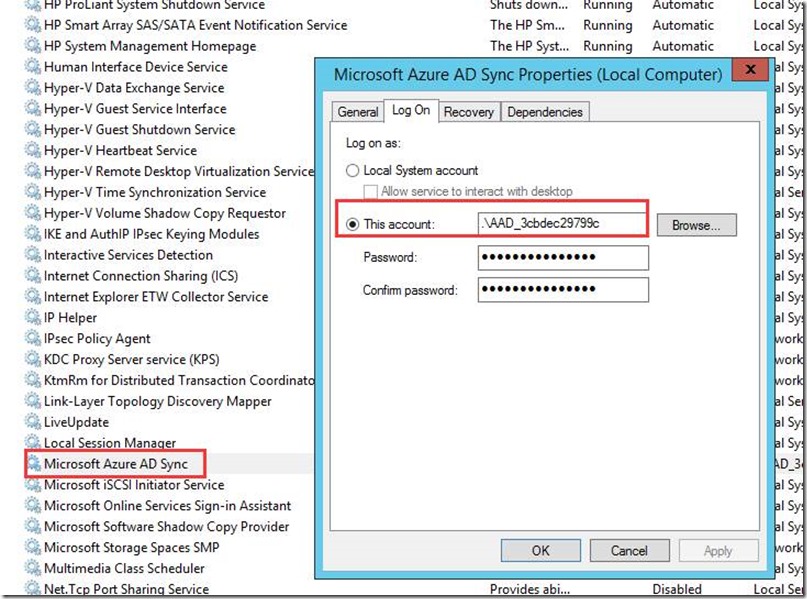Confirm the dialog with OK
The image size is (807, 599).
tap(540, 551)
